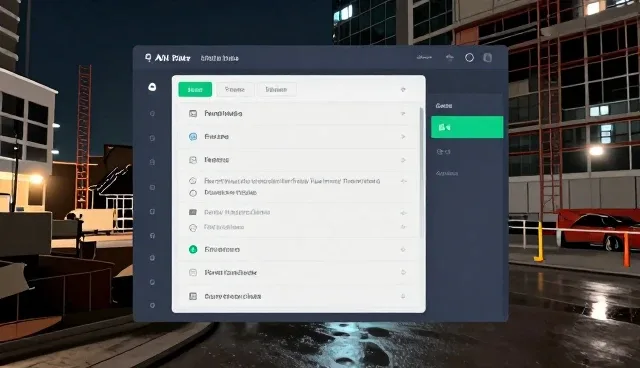Click the app logo in header

(x=148, y=58)
